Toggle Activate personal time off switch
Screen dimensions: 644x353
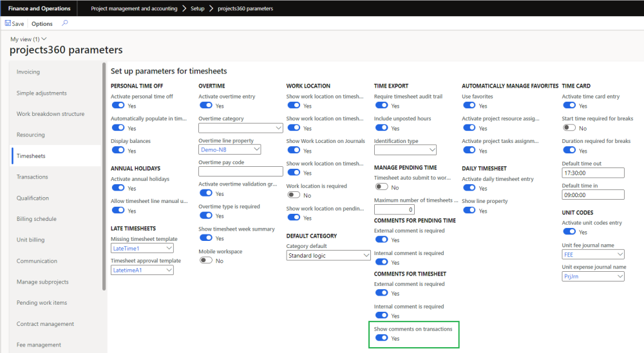tap(118, 106)
